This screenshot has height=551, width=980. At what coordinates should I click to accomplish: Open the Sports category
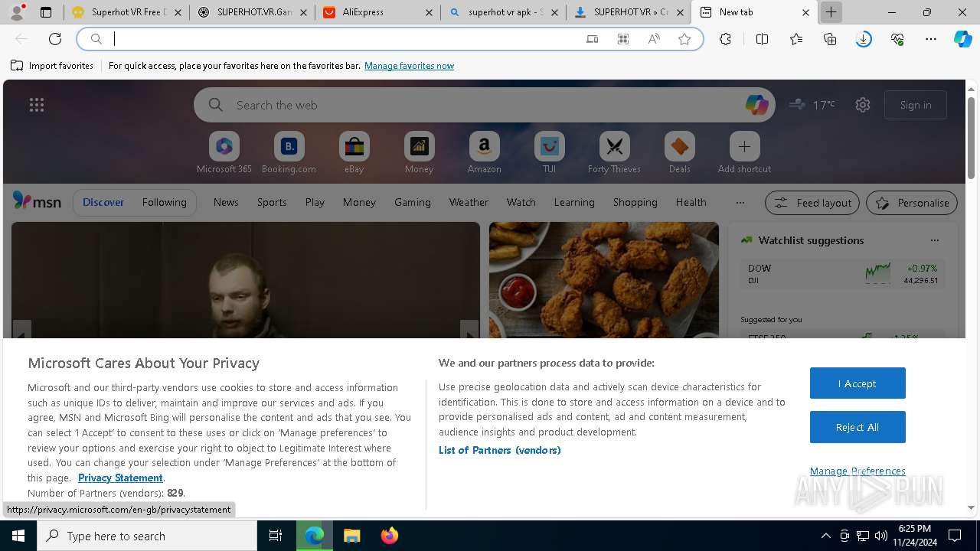tap(272, 202)
